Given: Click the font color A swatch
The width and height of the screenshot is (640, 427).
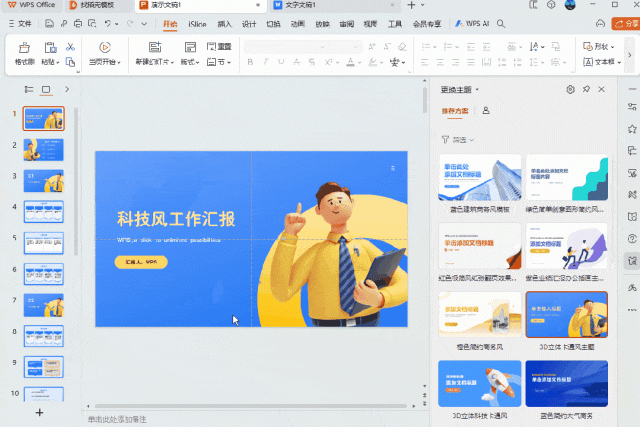Looking at the screenshot, I should [350, 62].
